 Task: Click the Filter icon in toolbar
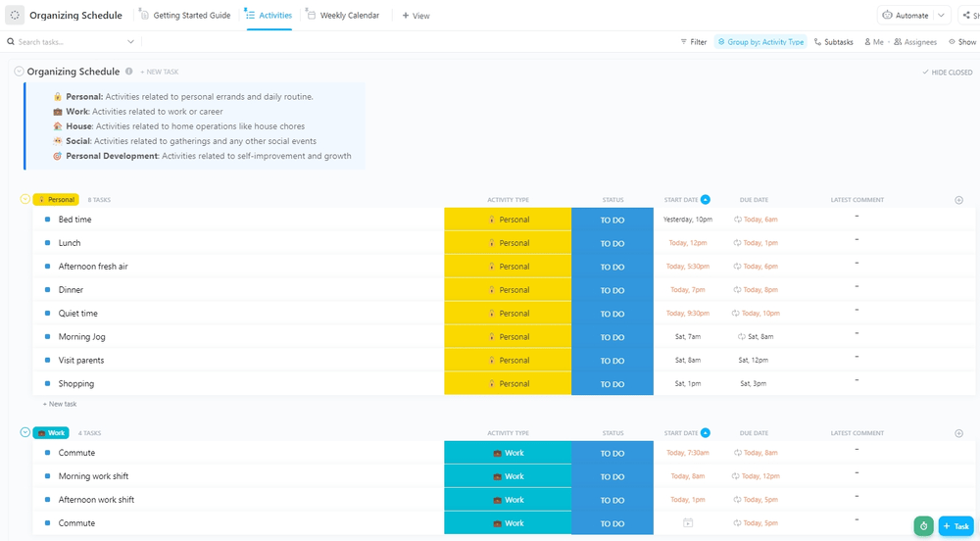pyautogui.click(x=684, y=42)
